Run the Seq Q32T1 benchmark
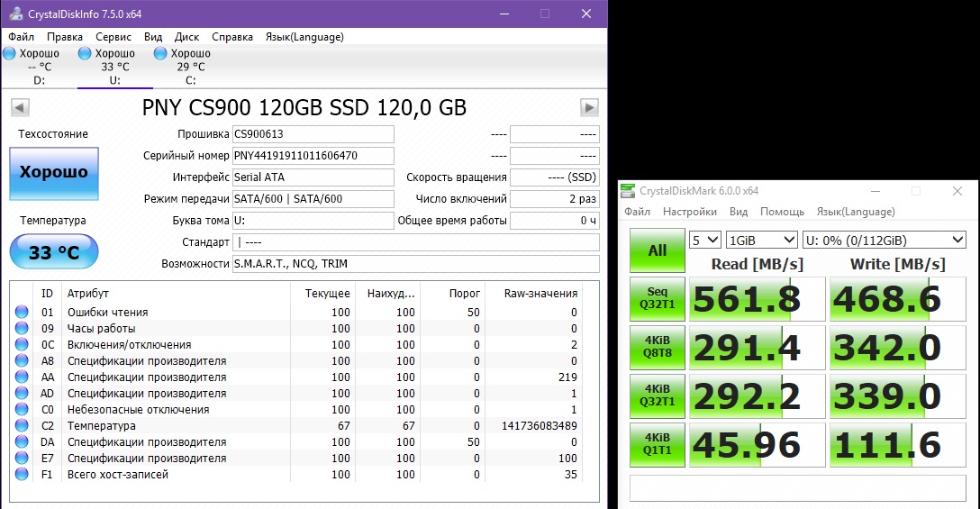 coord(657,299)
